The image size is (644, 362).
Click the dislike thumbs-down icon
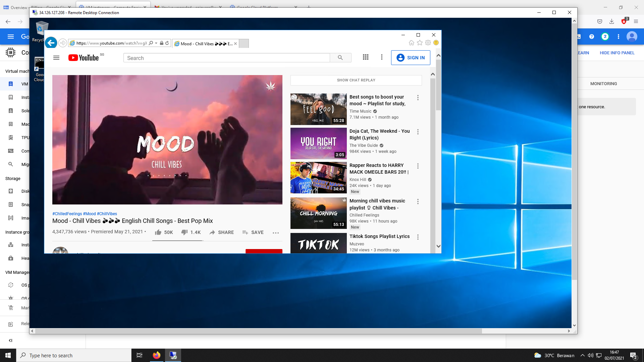[x=184, y=232]
